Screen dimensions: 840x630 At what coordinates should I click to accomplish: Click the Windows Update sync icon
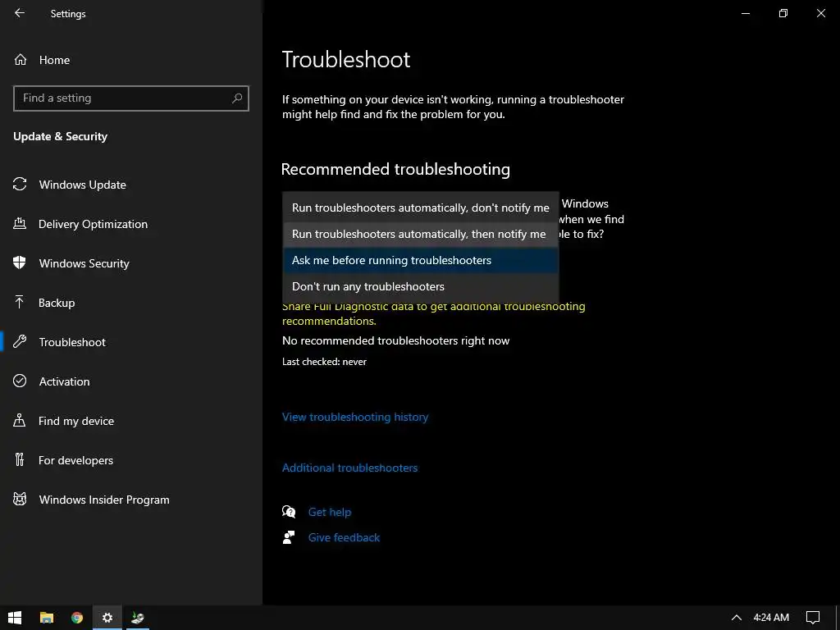click(20, 185)
